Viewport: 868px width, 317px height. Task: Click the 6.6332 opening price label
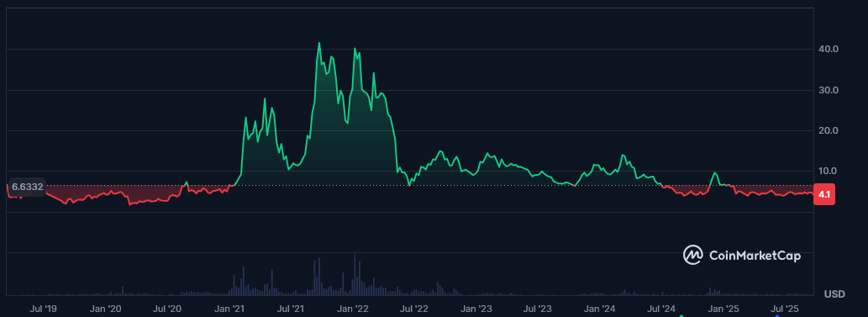27,187
